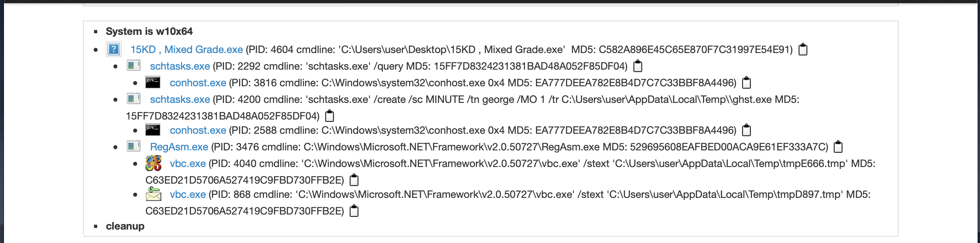This screenshot has height=243, width=980.
Task: Open schtasks.exe link with PID 2292
Action: click(x=180, y=66)
